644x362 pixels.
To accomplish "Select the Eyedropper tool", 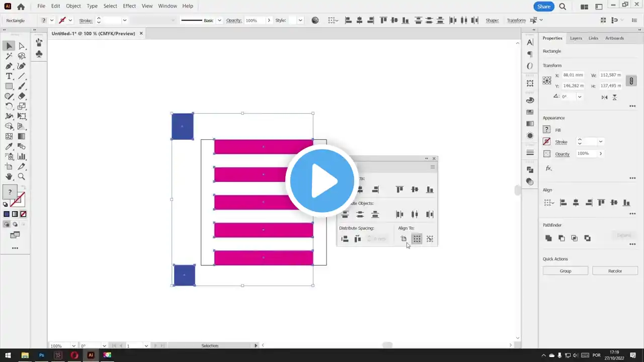I will (x=9, y=146).
